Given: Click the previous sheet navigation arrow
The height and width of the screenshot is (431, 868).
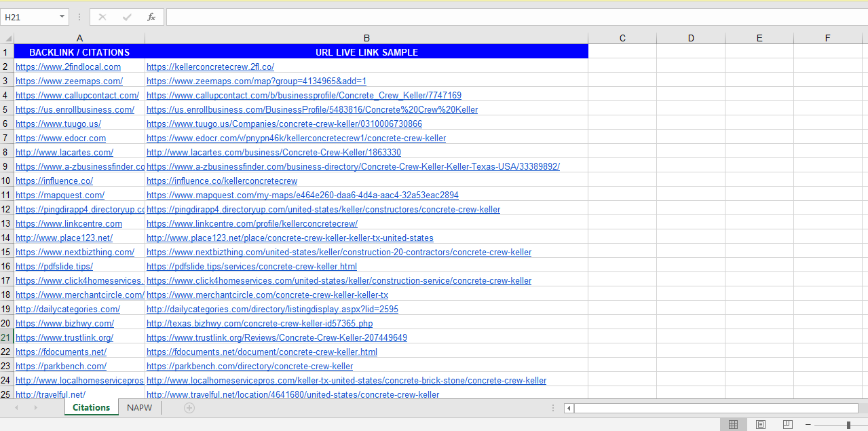Looking at the screenshot, I should 16,408.
